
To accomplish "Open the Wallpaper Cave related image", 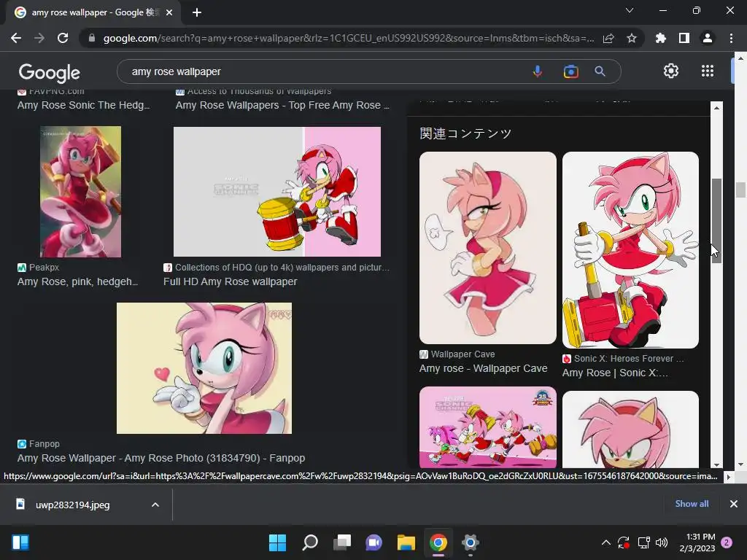I will coord(487,248).
